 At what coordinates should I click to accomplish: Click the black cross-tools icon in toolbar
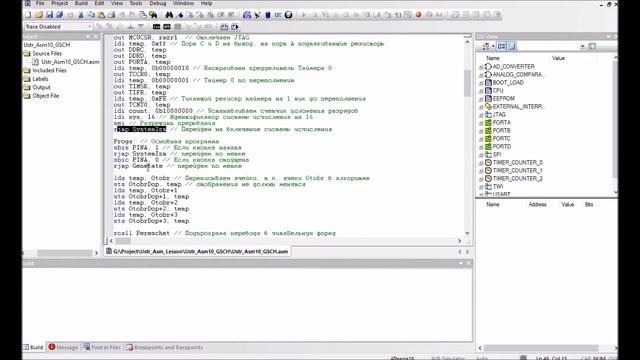[x=257, y=15]
